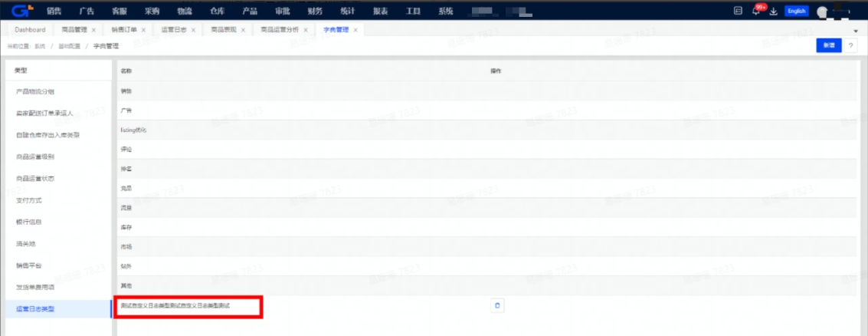868x336 pixels.
Task: Click the 评论 row in name table
Action: pyautogui.click(x=487, y=149)
